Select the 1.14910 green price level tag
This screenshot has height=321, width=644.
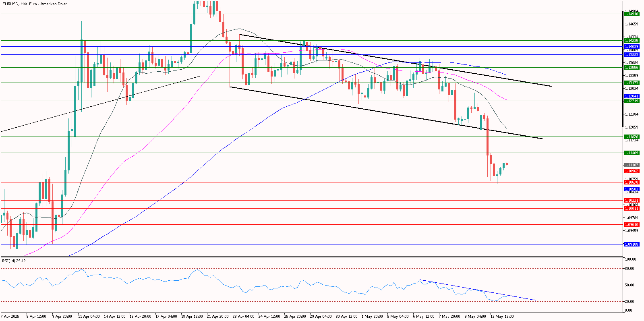click(x=631, y=14)
